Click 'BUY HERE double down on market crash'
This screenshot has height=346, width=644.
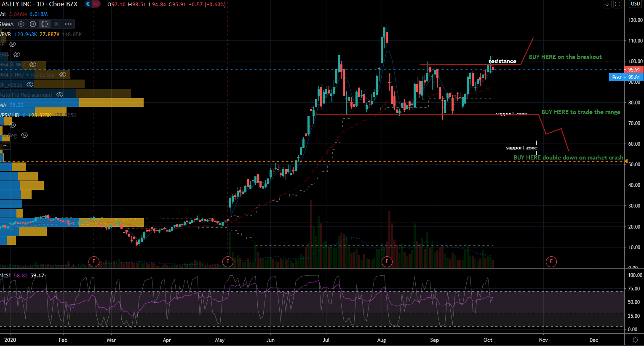pyautogui.click(x=568, y=157)
